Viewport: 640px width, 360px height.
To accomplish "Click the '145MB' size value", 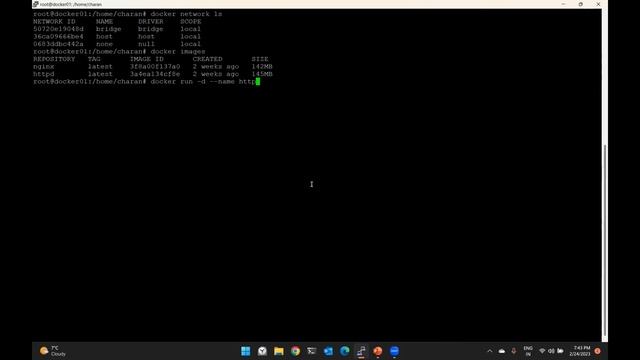I will click(x=262, y=74).
